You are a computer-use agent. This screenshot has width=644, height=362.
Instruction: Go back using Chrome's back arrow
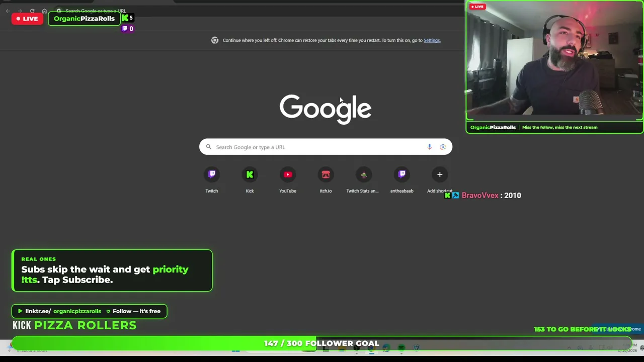pos(8,11)
